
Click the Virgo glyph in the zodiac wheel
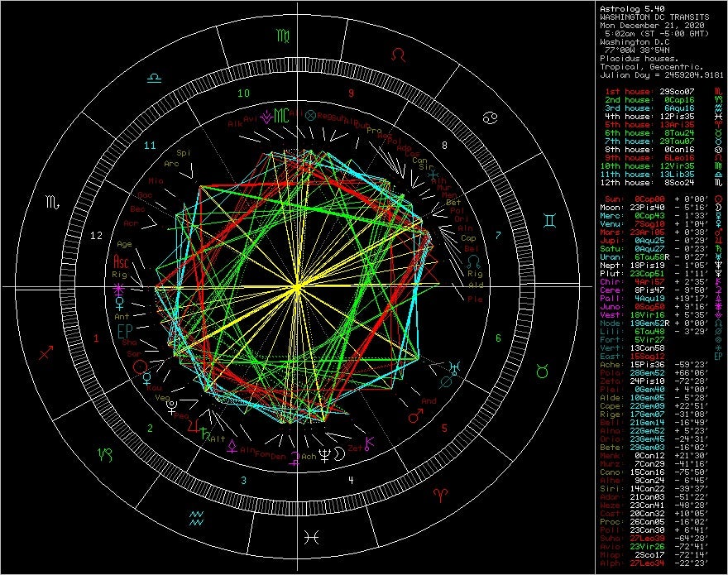(x=283, y=36)
